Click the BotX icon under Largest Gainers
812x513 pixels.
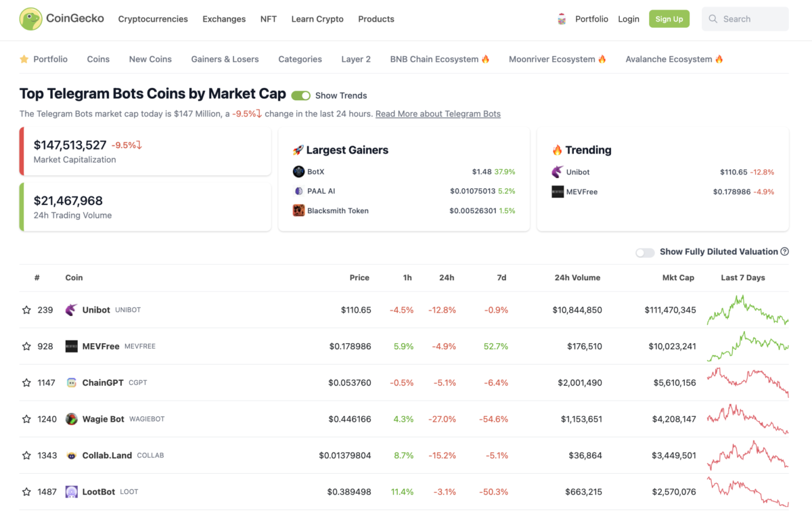point(298,171)
